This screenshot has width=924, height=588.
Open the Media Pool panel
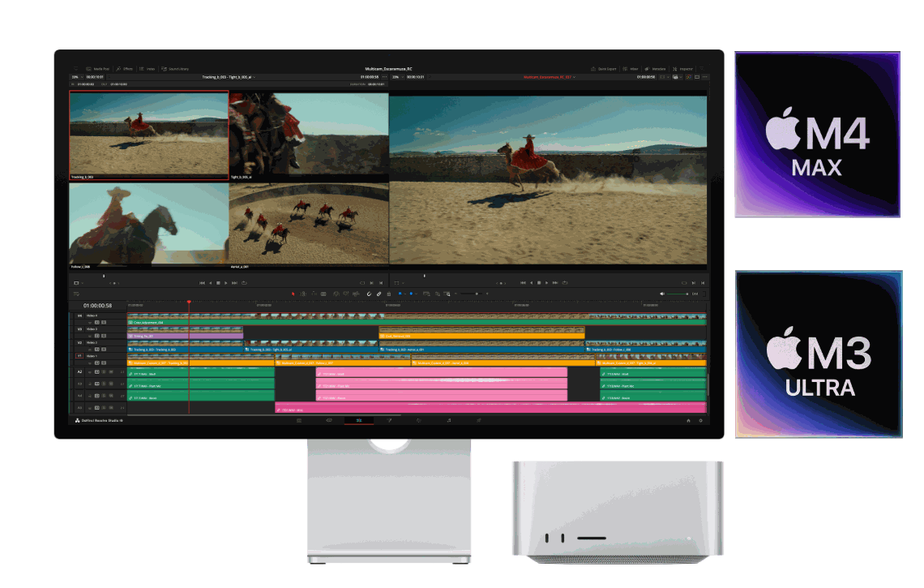(x=98, y=69)
